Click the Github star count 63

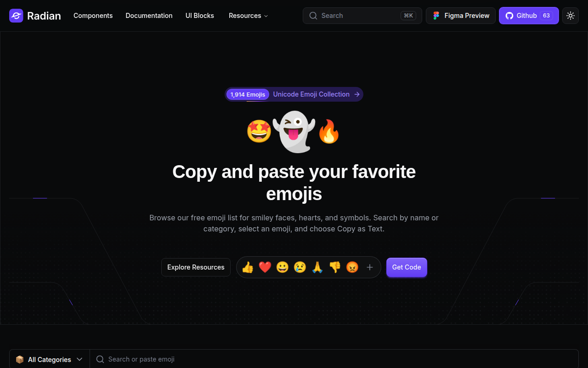click(x=546, y=16)
